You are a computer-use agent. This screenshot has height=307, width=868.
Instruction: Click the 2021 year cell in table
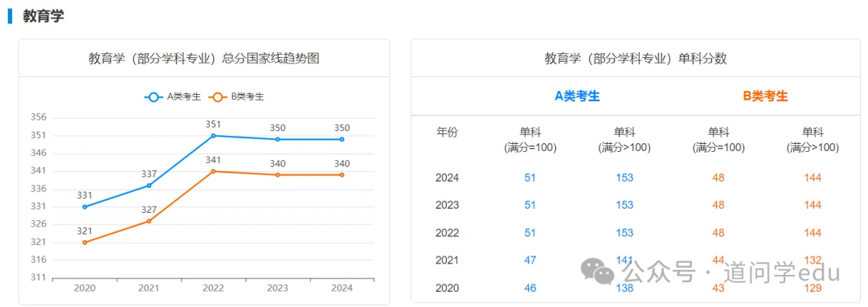[x=448, y=260]
